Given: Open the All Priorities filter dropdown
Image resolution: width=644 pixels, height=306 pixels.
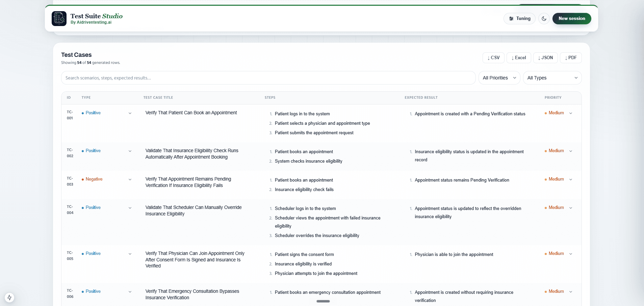Looking at the screenshot, I should 499,78.
